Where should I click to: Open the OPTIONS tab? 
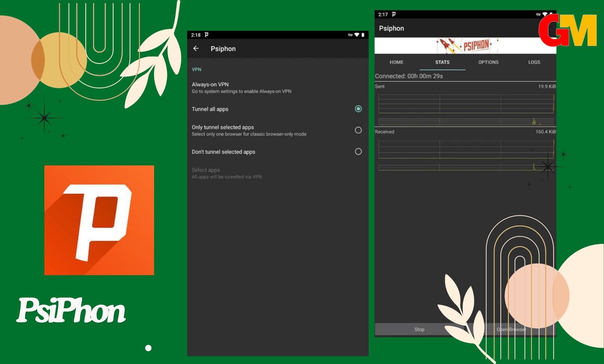pyautogui.click(x=488, y=62)
